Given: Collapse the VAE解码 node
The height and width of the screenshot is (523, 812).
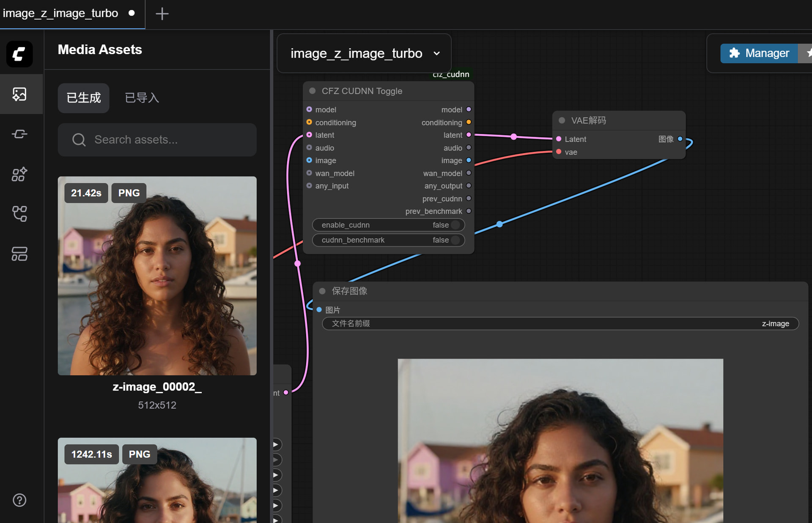Looking at the screenshot, I should [562, 121].
